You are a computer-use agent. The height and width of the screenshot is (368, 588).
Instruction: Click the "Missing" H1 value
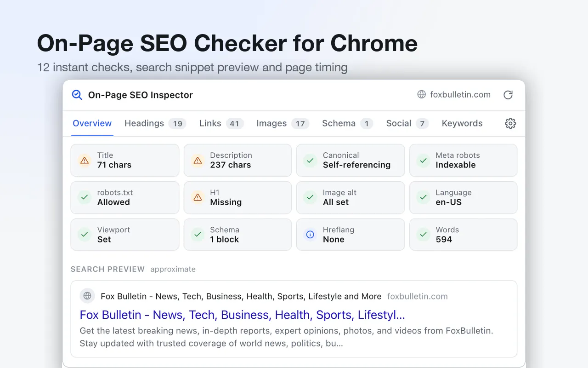(226, 202)
